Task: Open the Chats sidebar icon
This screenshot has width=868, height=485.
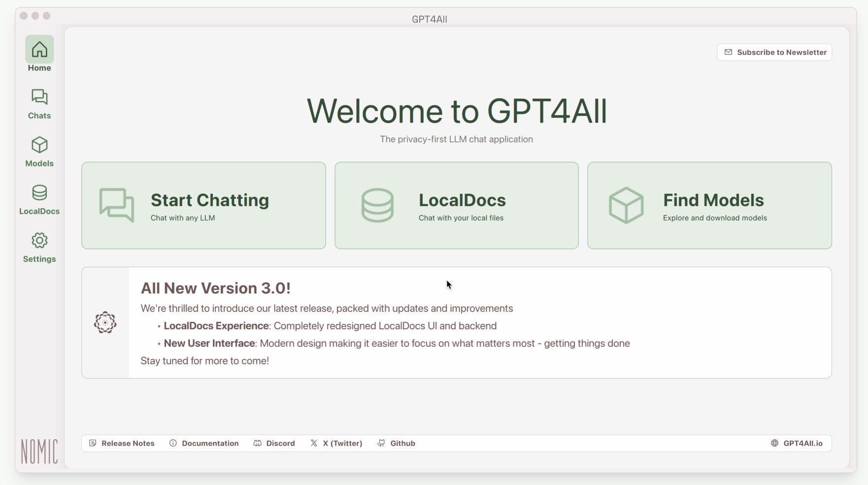Action: coord(39,97)
